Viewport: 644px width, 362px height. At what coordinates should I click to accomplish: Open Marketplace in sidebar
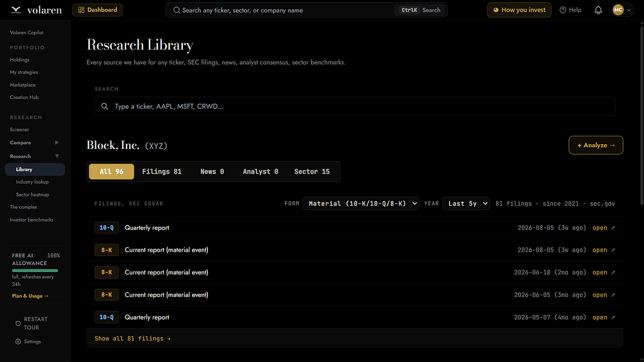point(22,85)
